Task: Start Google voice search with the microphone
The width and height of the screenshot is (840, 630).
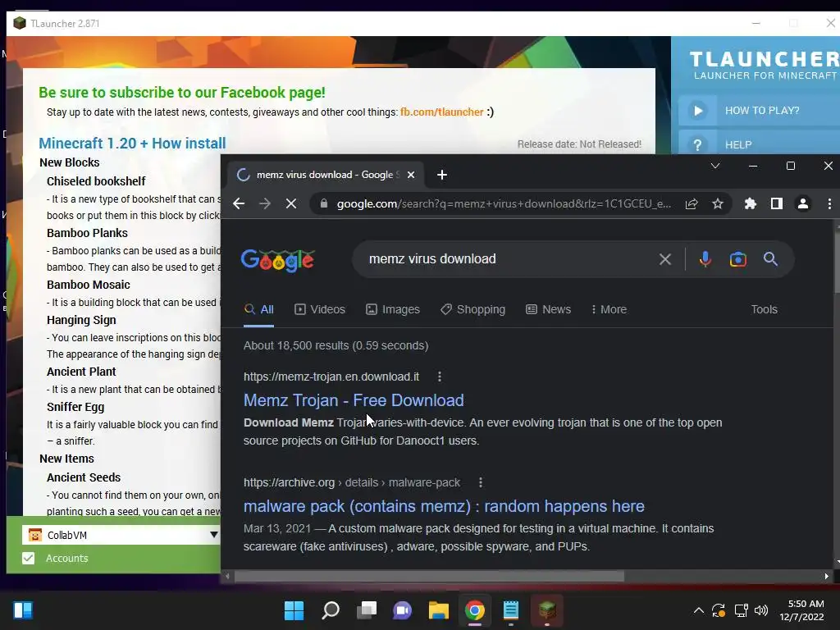Action: click(x=705, y=259)
